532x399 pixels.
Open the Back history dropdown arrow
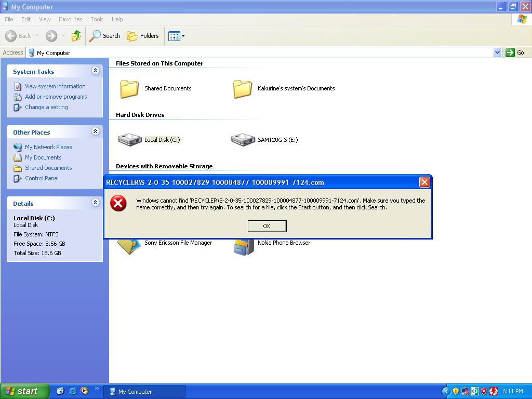pyautogui.click(x=37, y=36)
